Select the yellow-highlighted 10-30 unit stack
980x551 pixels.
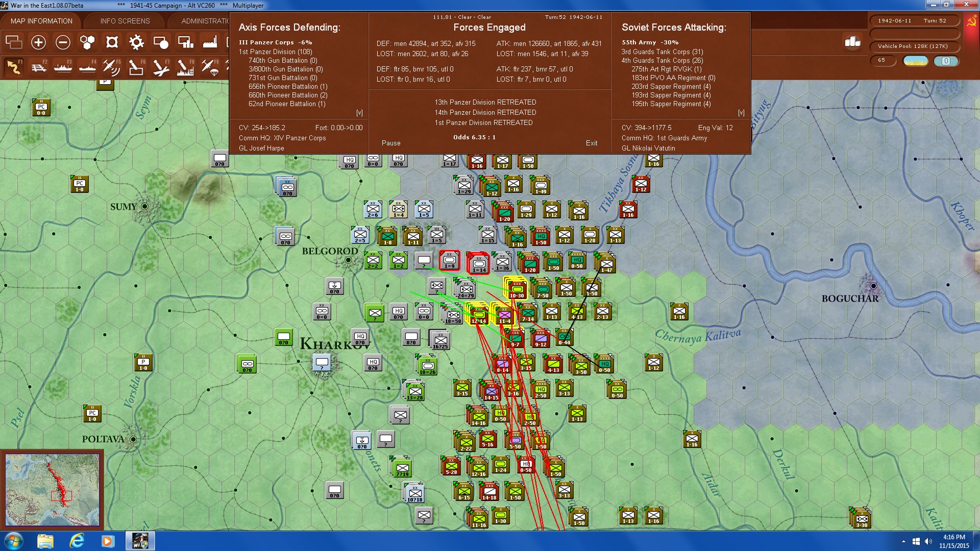(516, 289)
